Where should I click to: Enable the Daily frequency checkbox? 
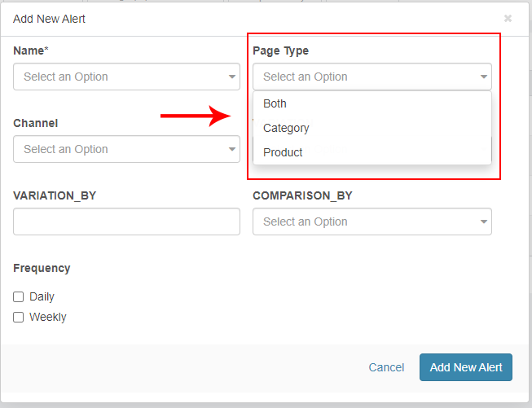[18, 296]
